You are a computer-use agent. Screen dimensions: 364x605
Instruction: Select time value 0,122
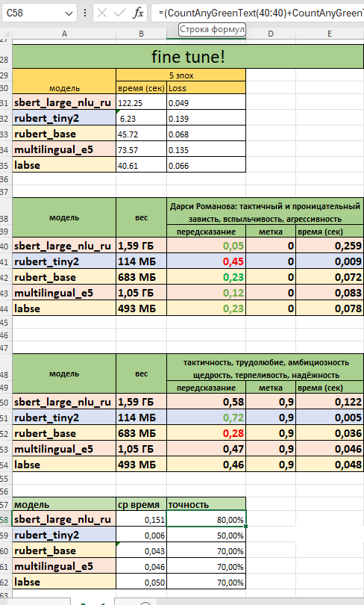(x=330, y=402)
